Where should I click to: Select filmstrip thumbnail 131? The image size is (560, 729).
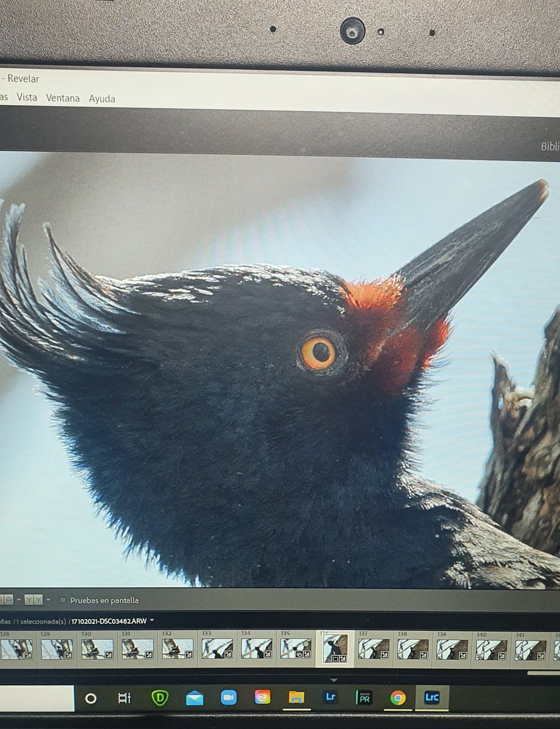point(137,648)
